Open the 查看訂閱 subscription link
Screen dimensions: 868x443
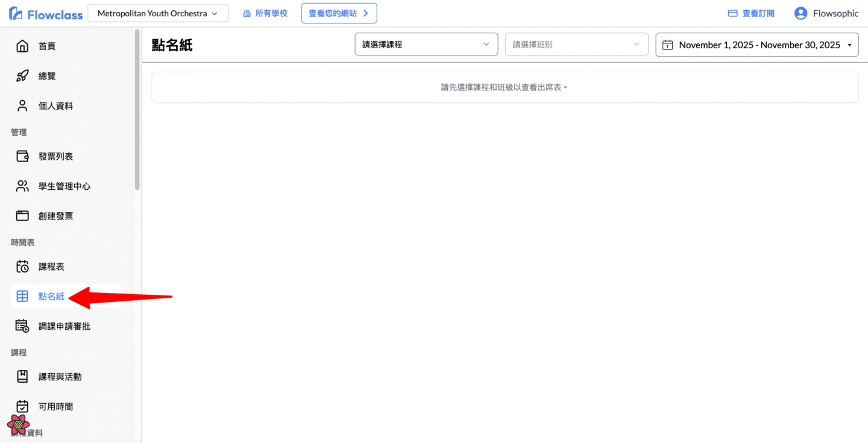click(751, 13)
